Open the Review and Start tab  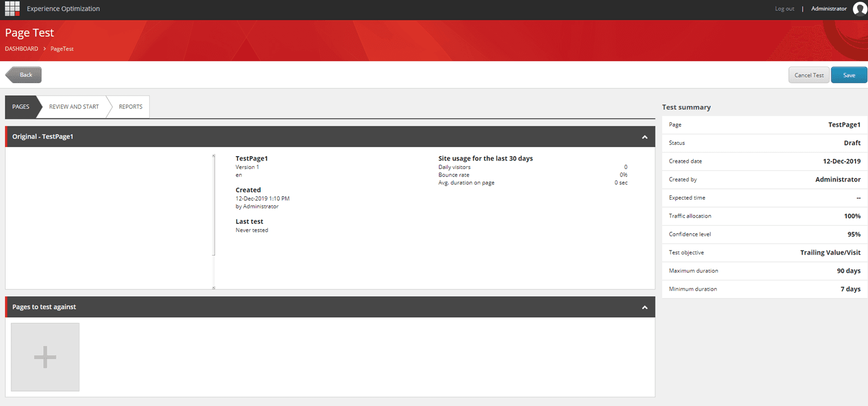point(74,107)
